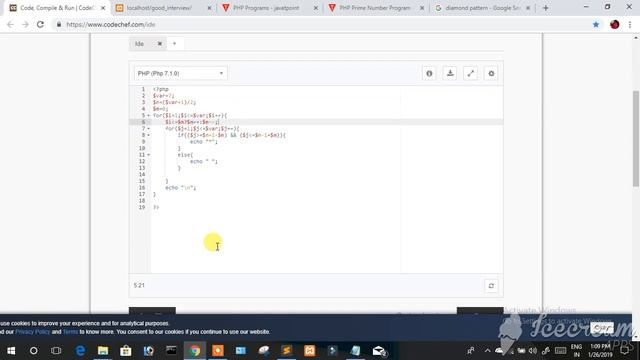Open editor settings gear

[x=491, y=73]
